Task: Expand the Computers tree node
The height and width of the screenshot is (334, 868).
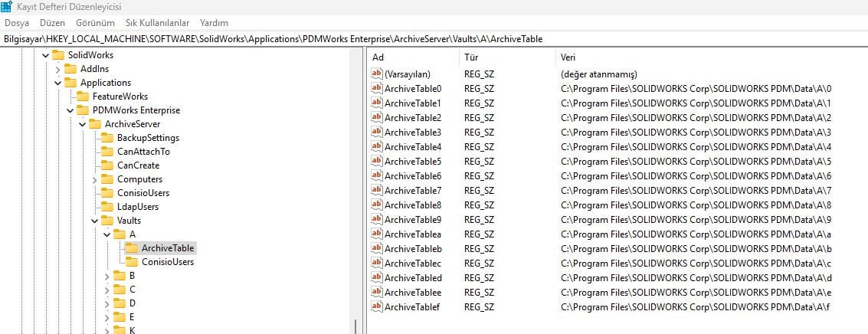Action: (95, 180)
